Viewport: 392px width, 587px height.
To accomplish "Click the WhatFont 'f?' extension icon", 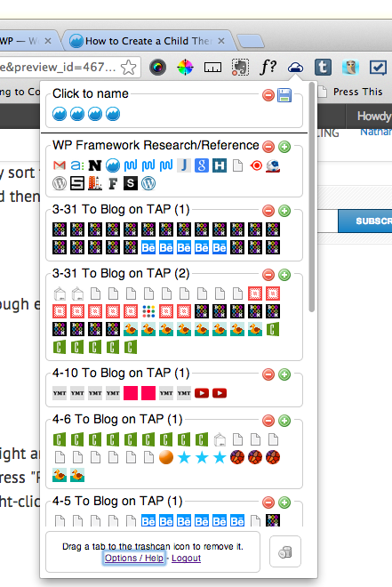I will click(x=268, y=68).
